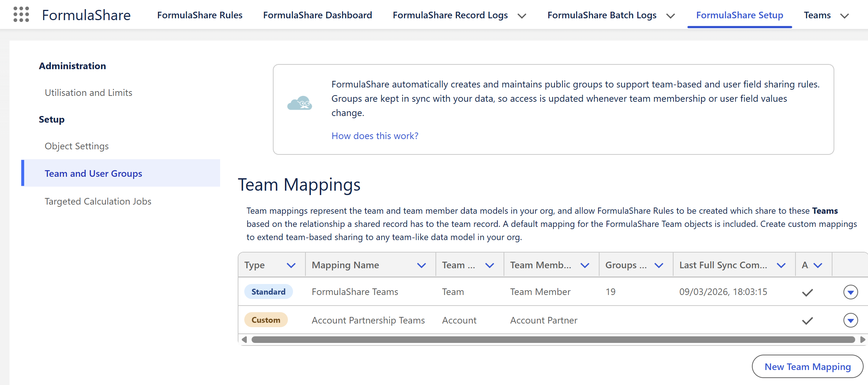Click the Team Member cell

coord(540,292)
